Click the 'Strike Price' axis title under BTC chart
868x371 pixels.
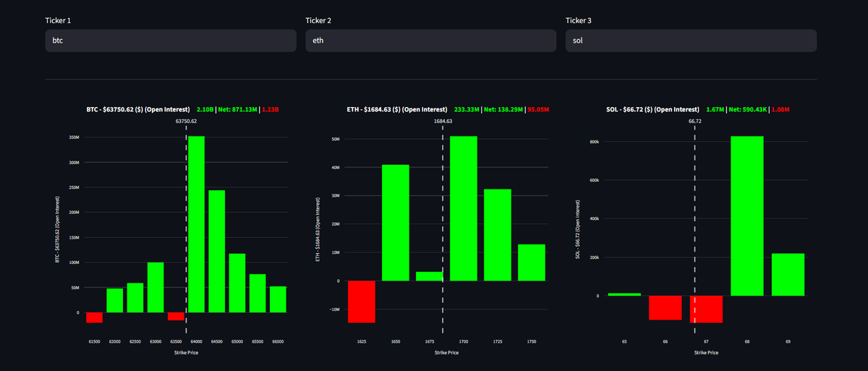186,353
